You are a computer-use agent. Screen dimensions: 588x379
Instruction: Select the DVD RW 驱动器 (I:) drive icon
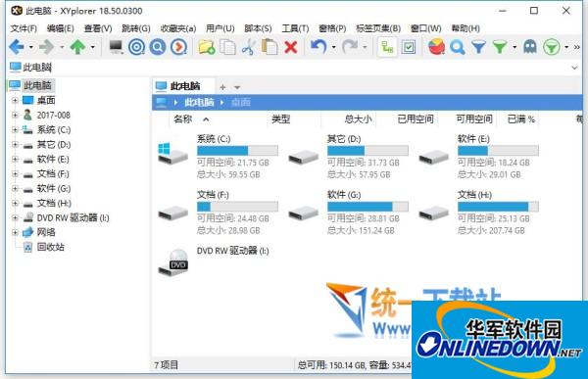[173, 262]
